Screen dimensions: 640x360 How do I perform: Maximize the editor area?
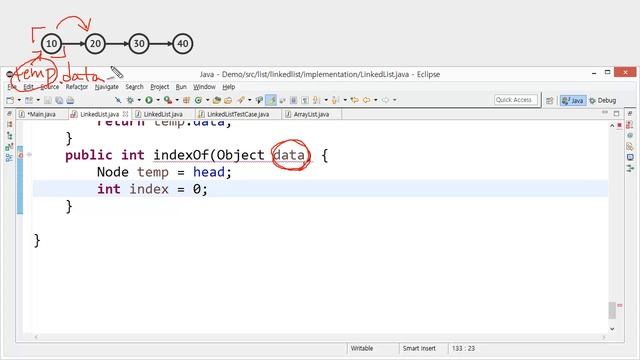pyautogui.click(x=616, y=113)
